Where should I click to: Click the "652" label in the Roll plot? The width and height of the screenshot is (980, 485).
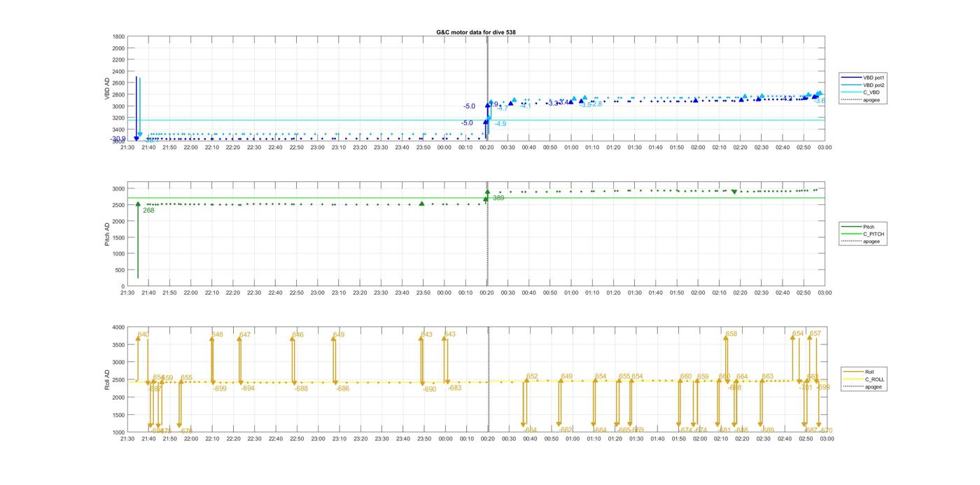pyautogui.click(x=532, y=377)
